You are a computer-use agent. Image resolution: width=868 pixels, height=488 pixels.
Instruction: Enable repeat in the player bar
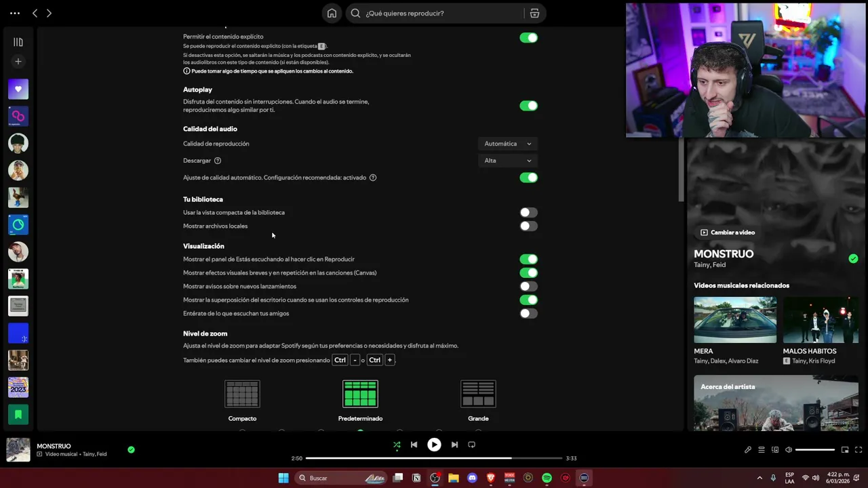(x=471, y=445)
